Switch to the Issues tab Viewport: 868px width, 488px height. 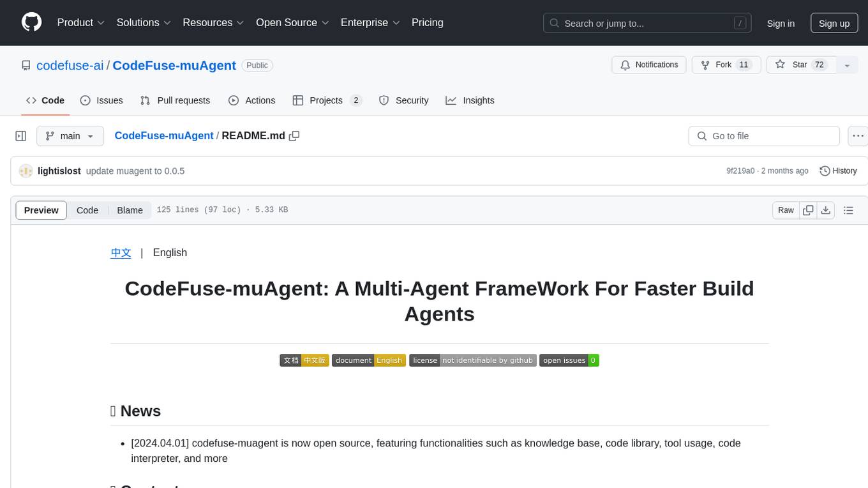pos(101,100)
